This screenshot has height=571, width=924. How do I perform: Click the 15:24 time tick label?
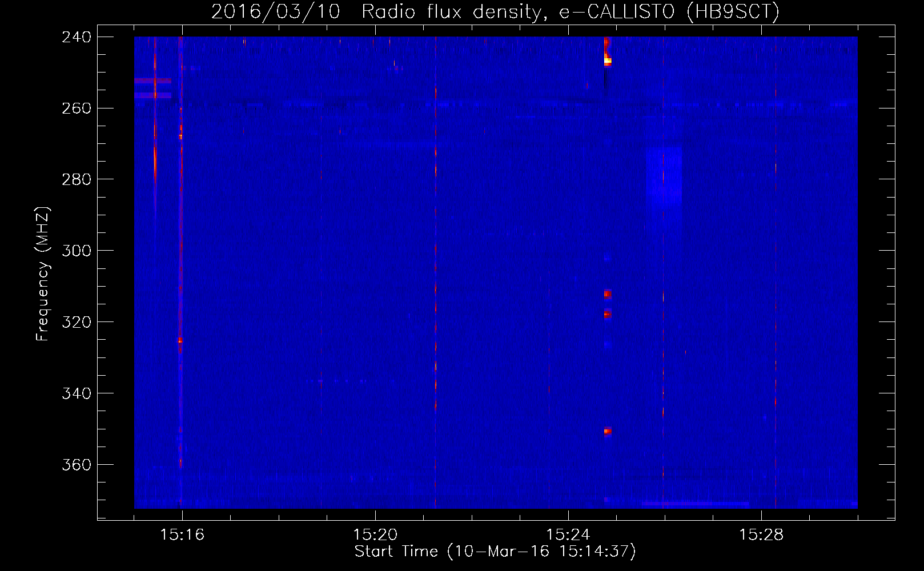[x=568, y=535]
